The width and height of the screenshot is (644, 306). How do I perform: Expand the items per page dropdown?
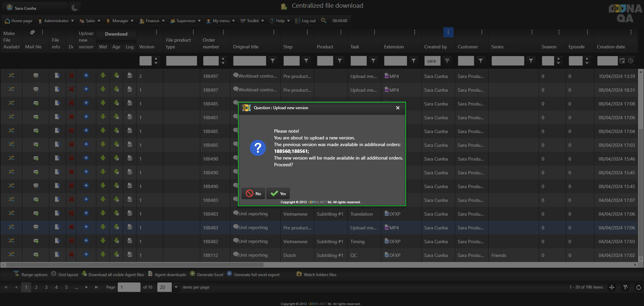pos(176,287)
